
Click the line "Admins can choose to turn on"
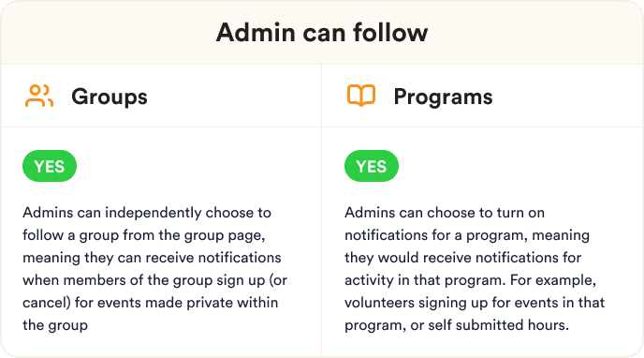point(445,213)
